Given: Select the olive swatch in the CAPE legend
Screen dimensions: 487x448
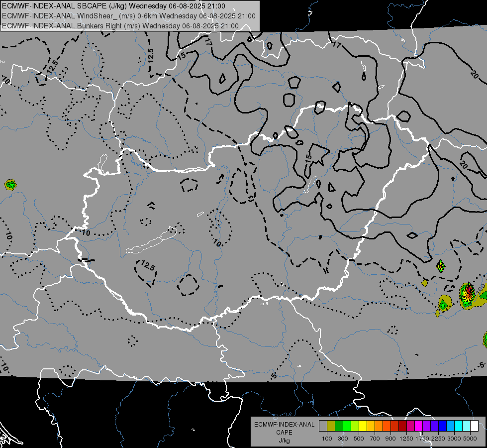Looking at the screenshot, I should tap(331, 426).
